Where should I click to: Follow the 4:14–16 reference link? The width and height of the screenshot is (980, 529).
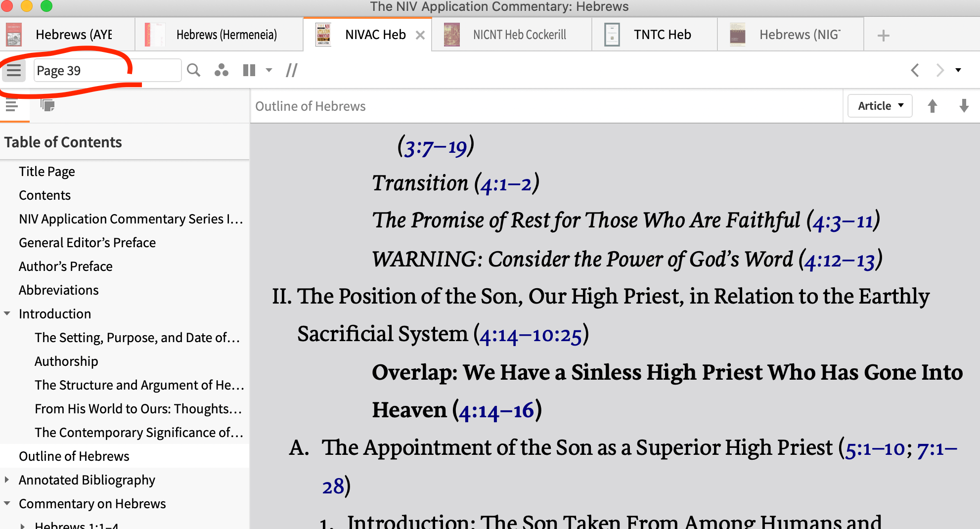coord(496,411)
